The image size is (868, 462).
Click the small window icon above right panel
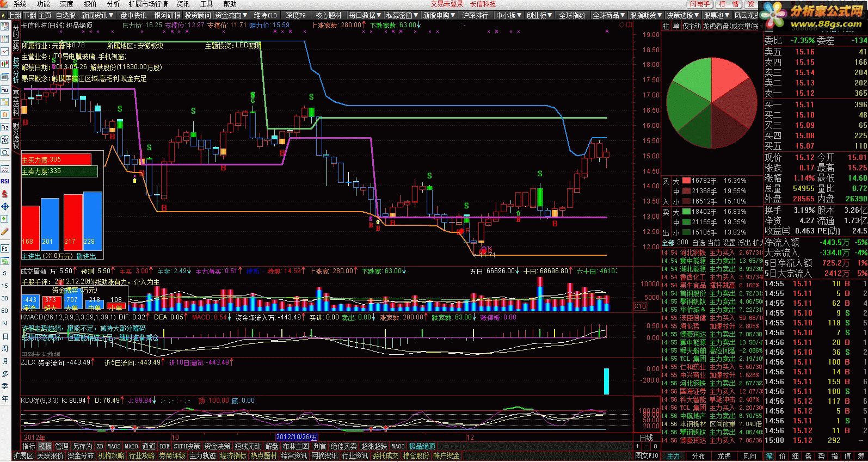[629, 24]
